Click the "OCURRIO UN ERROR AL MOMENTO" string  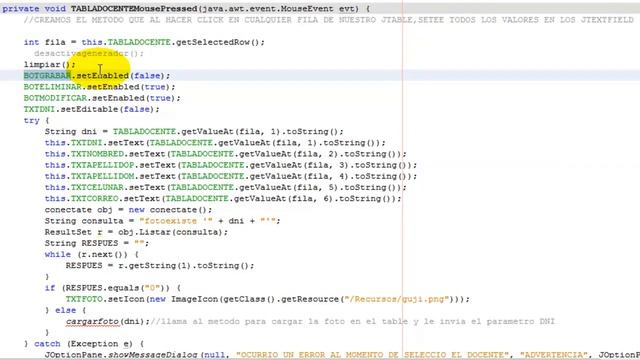373,355
